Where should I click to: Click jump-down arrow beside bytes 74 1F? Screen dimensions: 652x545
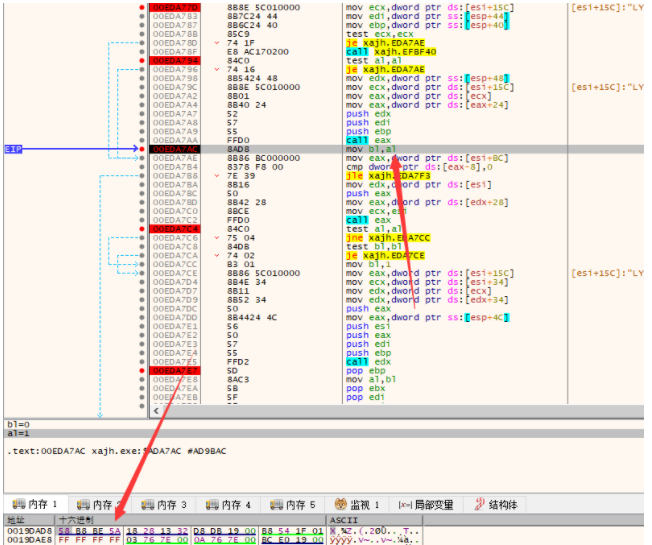[x=217, y=43]
